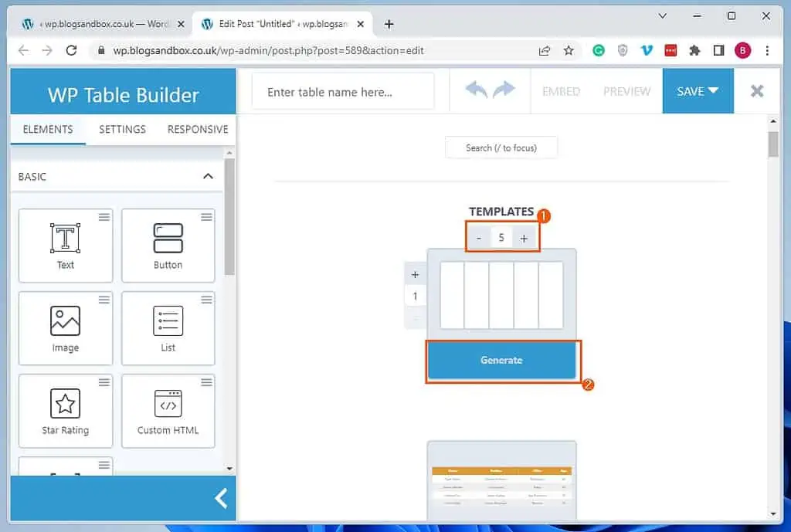This screenshot has width=791, height=532.
Task: Open the Vimeo extension icon
Action: pyautogui.click(x=647, y=50)
